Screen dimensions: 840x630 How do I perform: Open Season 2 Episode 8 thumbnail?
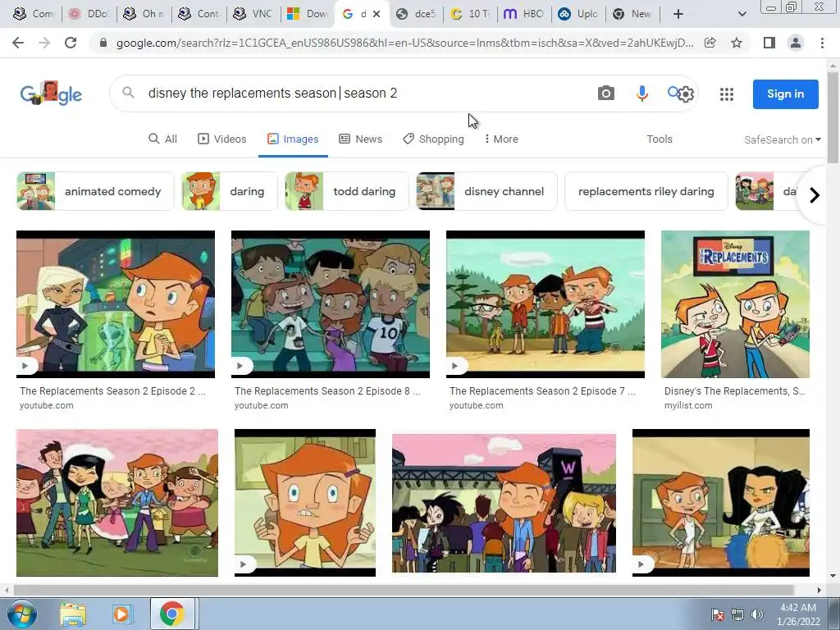coord(331,304)
